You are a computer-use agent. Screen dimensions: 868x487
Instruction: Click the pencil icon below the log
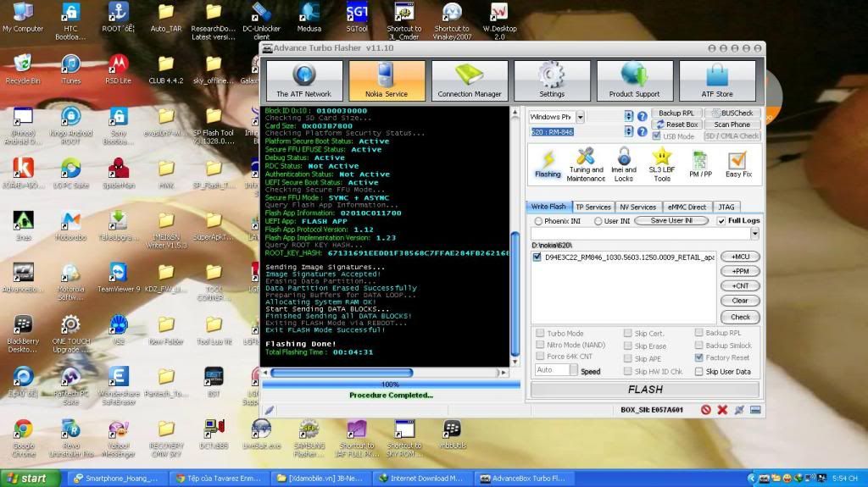(269, 410)
